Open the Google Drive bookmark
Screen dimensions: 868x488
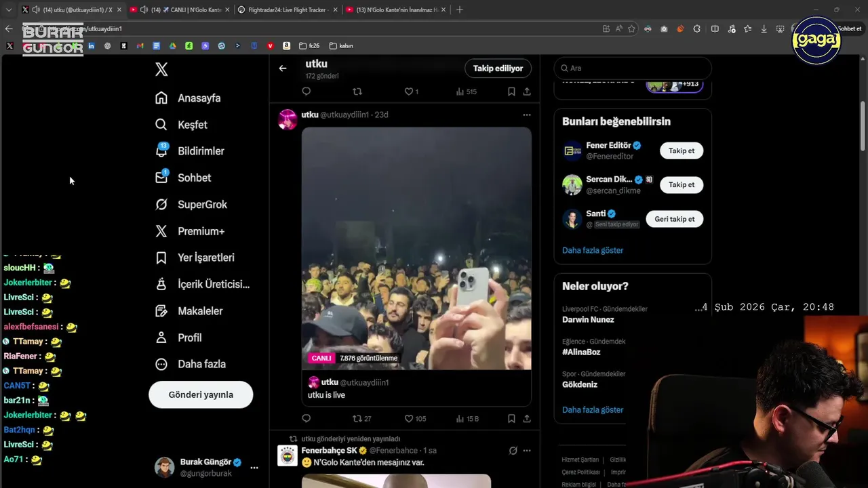click(172, 46)
